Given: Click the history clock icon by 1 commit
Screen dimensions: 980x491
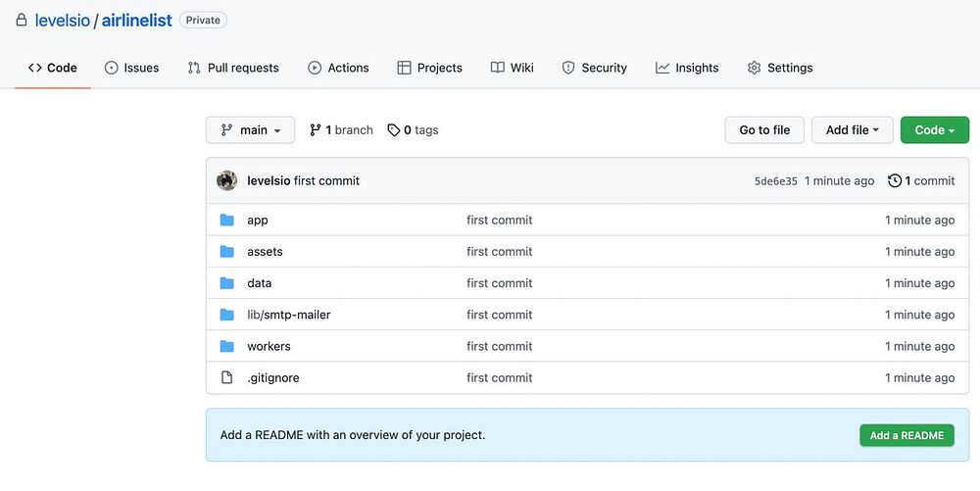Looking at the screenshot, I should pos(895,180).
